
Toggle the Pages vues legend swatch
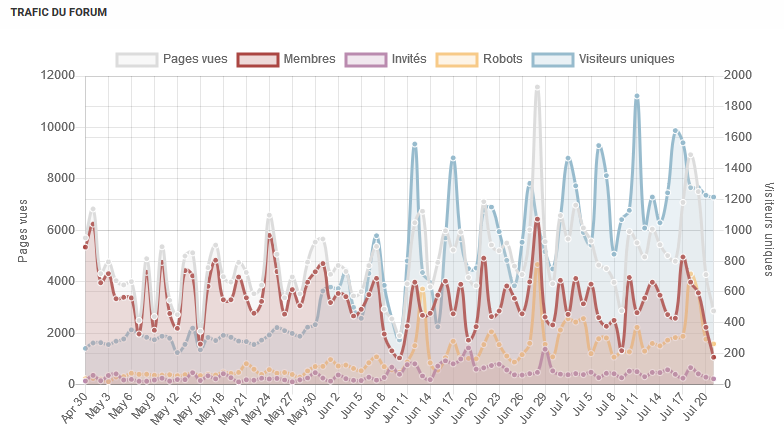[137, 60]
